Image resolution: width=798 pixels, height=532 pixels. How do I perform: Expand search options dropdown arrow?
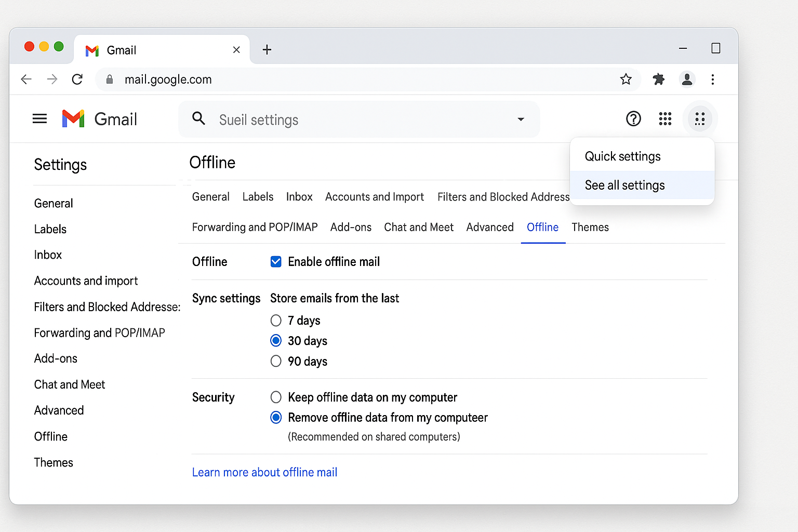(521, 119)
